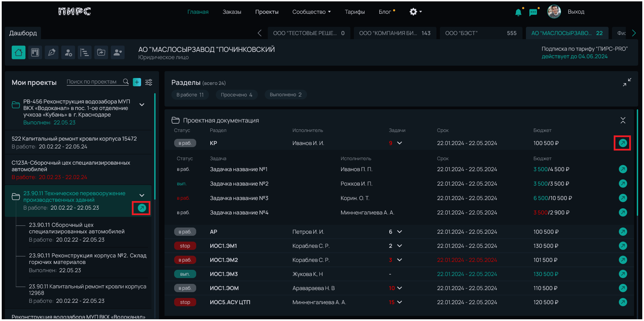
Task: Add a new project with plus button
Action: tap(137, 82)
